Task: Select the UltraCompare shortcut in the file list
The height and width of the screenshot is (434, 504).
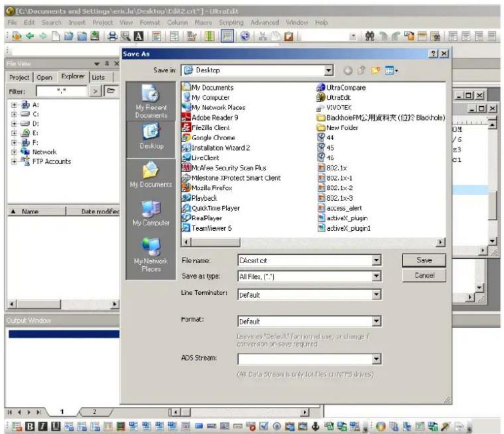Action: click(341, 88)
